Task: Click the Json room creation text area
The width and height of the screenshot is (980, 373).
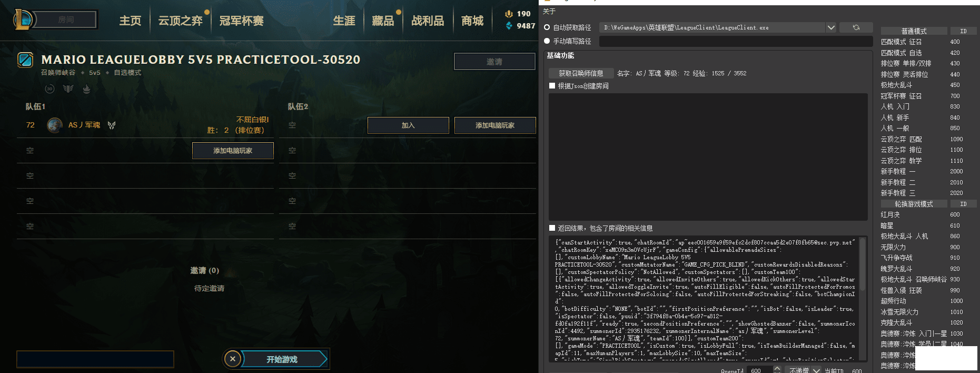Action: tap(708, 157)
